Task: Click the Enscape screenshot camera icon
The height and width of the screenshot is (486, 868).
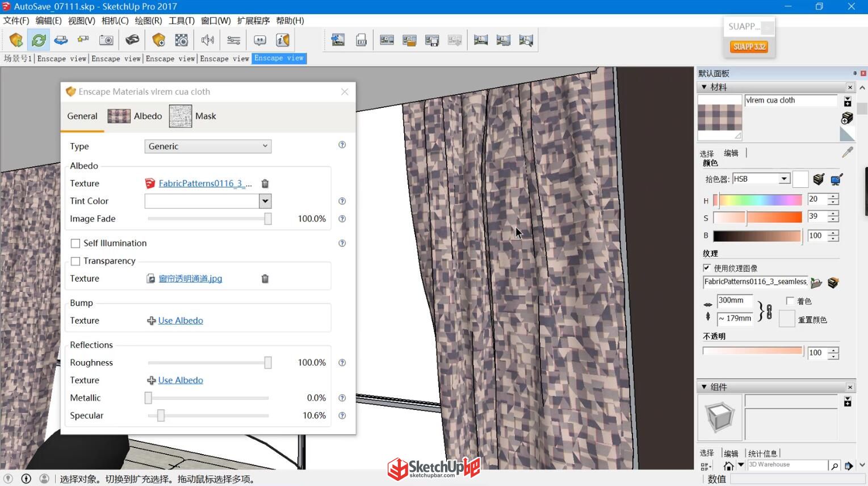Action: 106,40
